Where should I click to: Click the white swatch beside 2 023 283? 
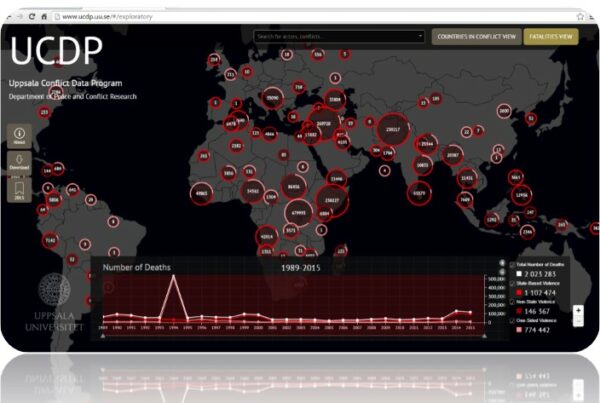pyautogui.click(x=519, y=274)
